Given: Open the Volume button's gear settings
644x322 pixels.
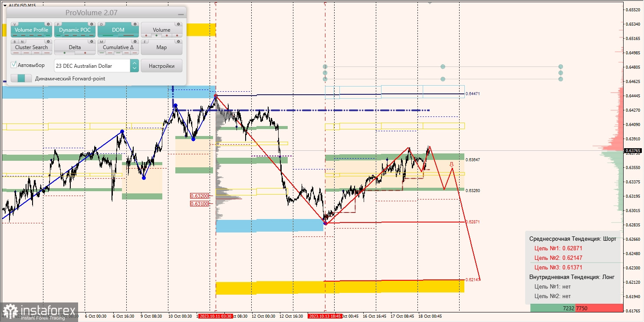Looking at the screenshot, I should (x=178, y=24).
